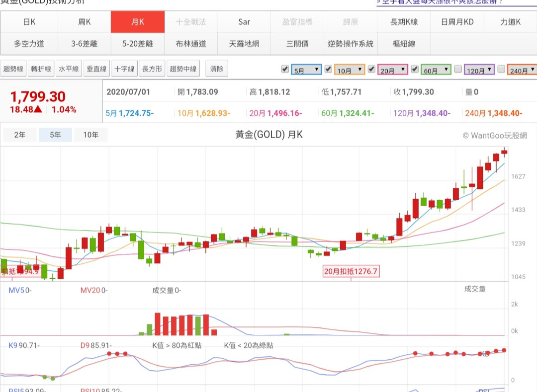The image size is (537, 392).
Task: Switch to the 日K tab
Action: (29, 22)
